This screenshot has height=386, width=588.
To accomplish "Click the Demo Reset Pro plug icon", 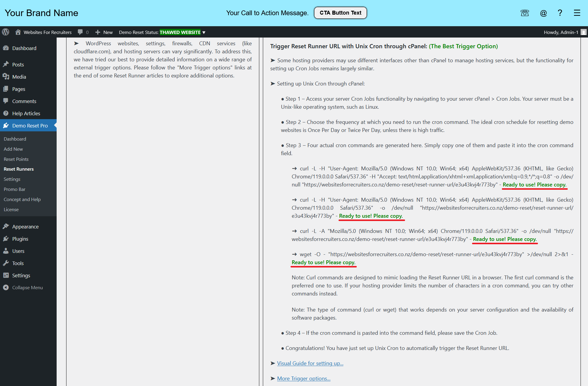I will (6, 125).
